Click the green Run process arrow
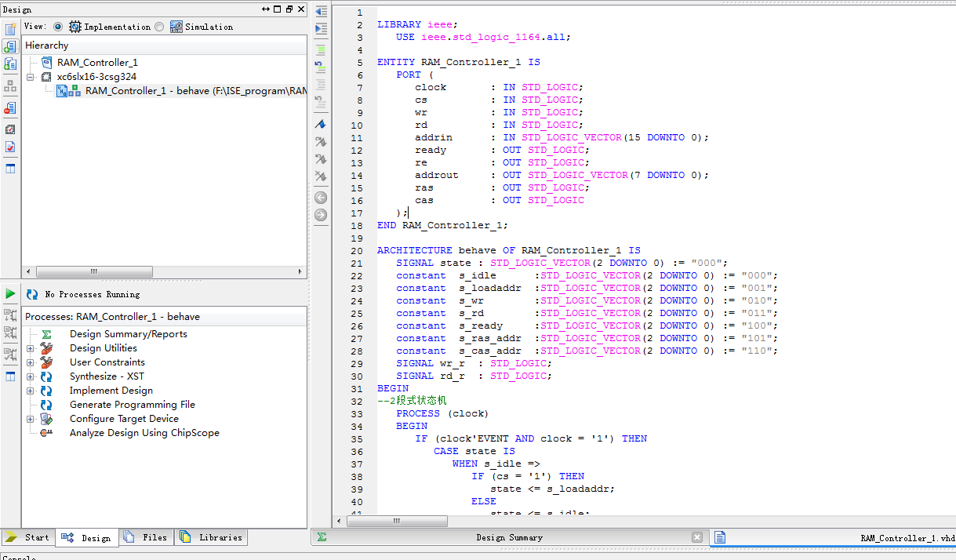The height and width of the screenshot is (560, 956). click(10, 294)
